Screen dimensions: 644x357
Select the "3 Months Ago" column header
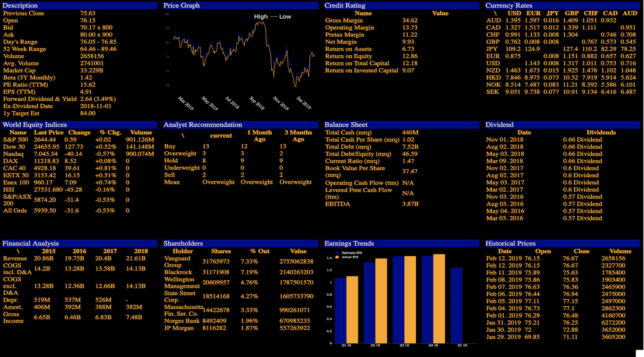[x=298, y=136]
